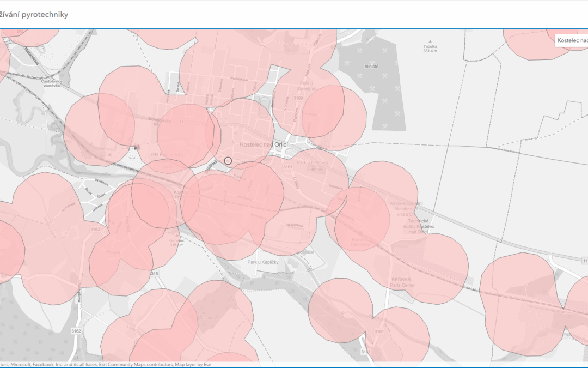Click the small circle location marker
This screenshot has width=588, height=368.
click(228, 161)
